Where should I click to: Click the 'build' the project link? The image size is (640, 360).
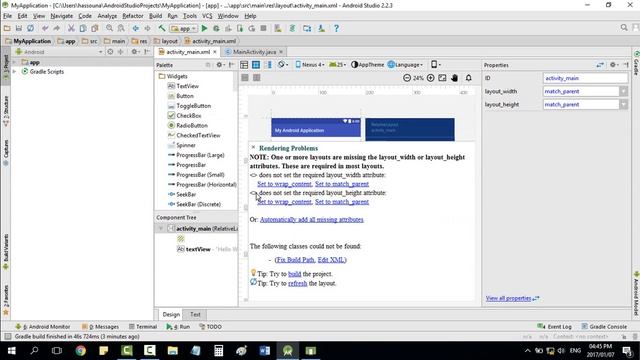(x=294, y=274)
